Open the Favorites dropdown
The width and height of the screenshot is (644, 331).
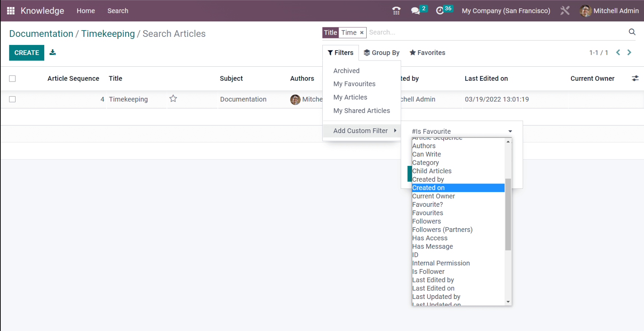427,53
